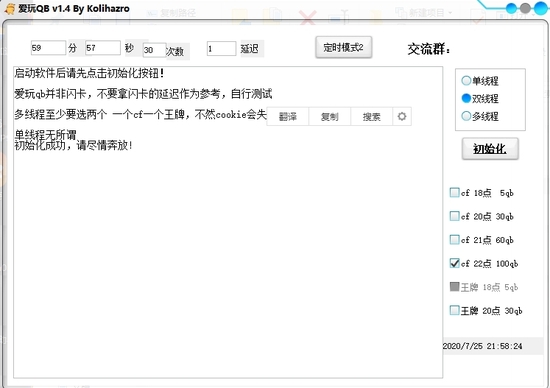Viewport: 550px width, 388px height.
Task: Focus the seconds field showing 57
Action: 103,48
